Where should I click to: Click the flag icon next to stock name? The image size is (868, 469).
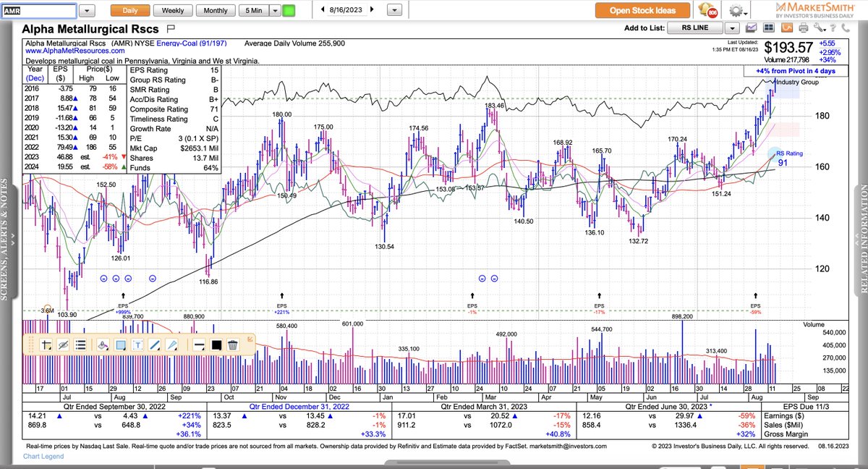(x=171, y=29)
